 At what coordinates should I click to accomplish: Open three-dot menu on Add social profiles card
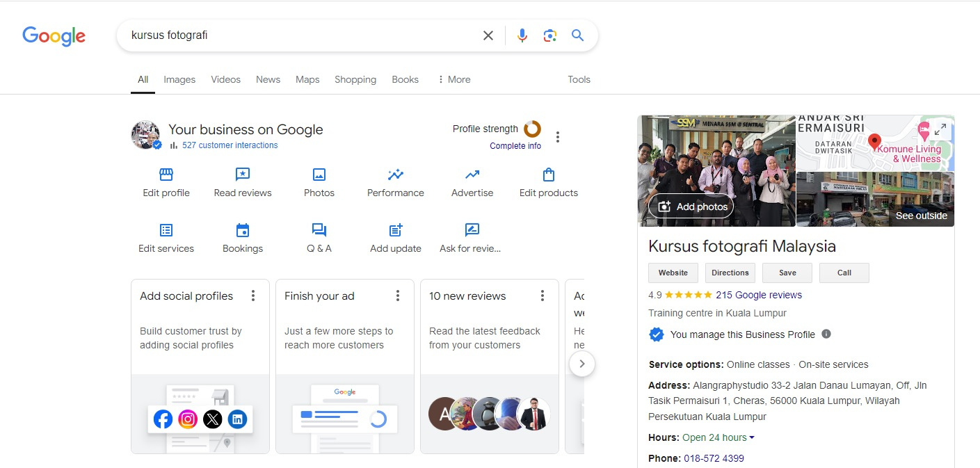253,296
